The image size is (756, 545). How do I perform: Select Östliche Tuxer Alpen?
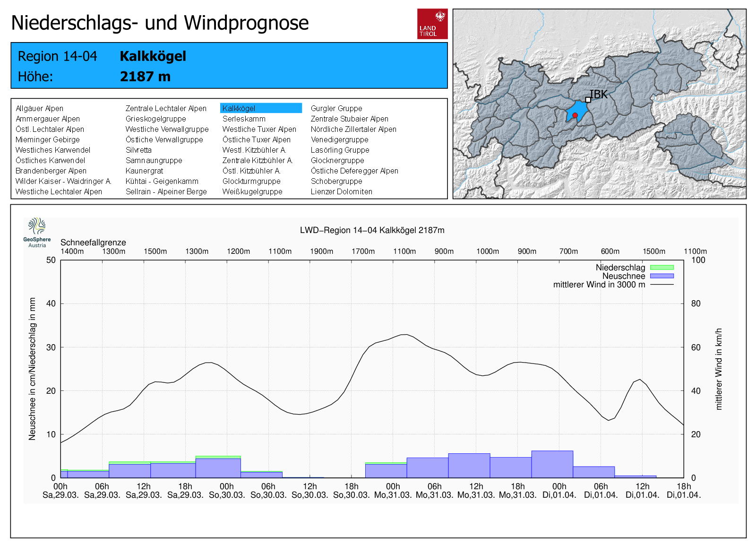[256, 139]
